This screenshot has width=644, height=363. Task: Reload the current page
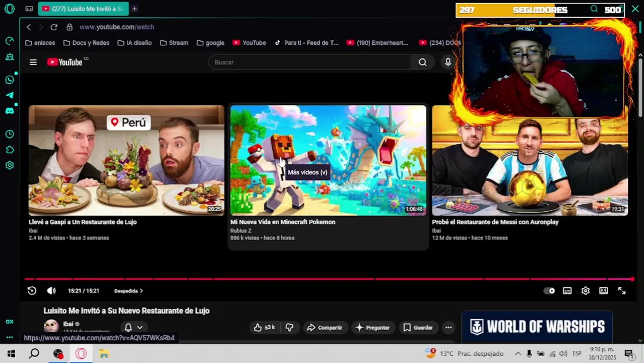tap(54, 27)
